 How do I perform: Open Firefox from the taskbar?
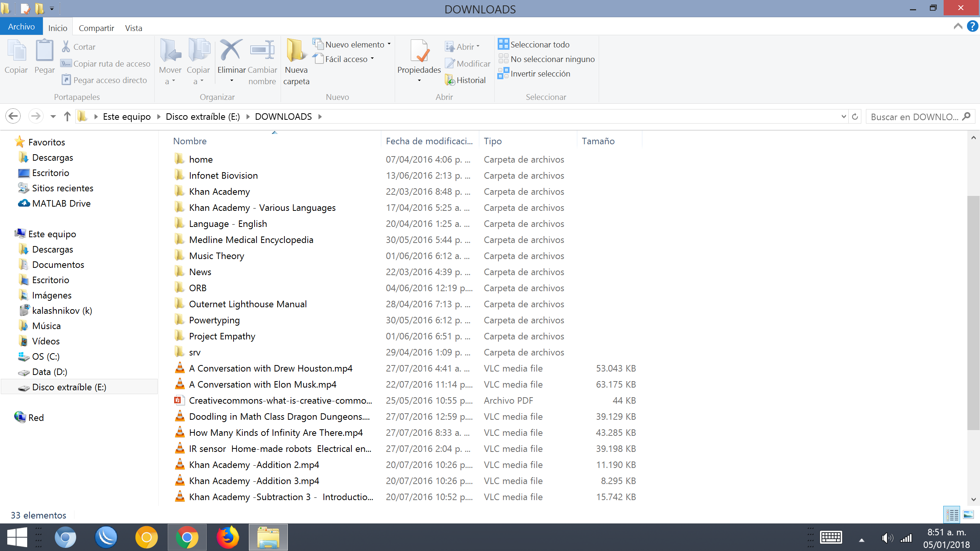coord(227,537)
